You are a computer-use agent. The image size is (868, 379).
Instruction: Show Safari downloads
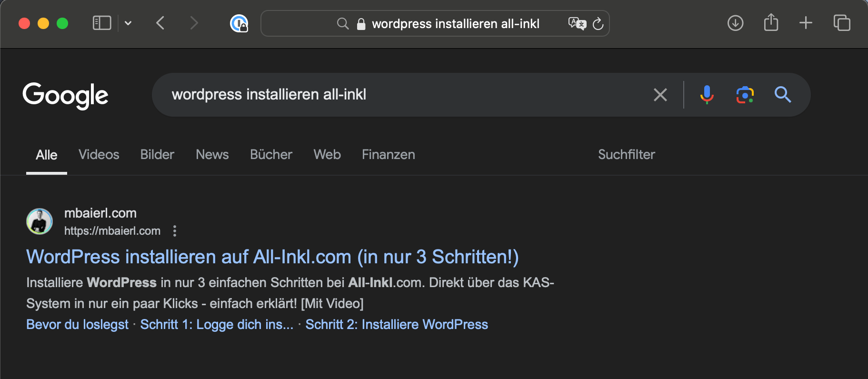point(735,23)
